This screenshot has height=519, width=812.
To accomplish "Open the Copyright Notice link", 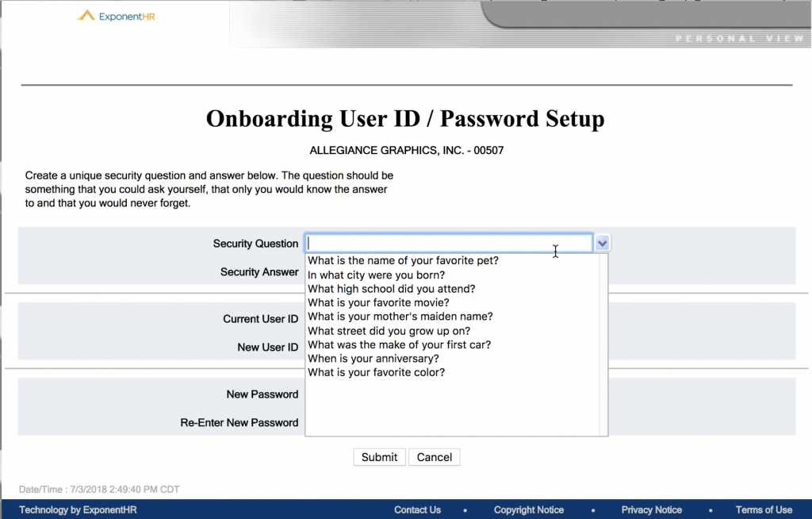I will click(529, 509).
